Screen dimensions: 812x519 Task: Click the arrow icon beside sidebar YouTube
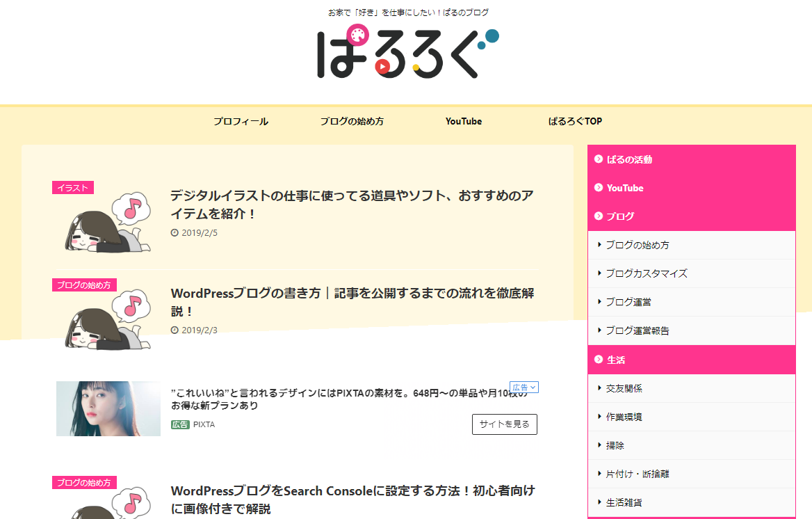599,188
